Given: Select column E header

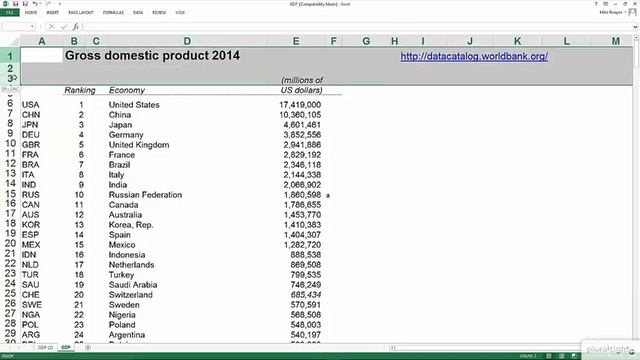Looking at the screenshot, I should [x=296, y=41].
